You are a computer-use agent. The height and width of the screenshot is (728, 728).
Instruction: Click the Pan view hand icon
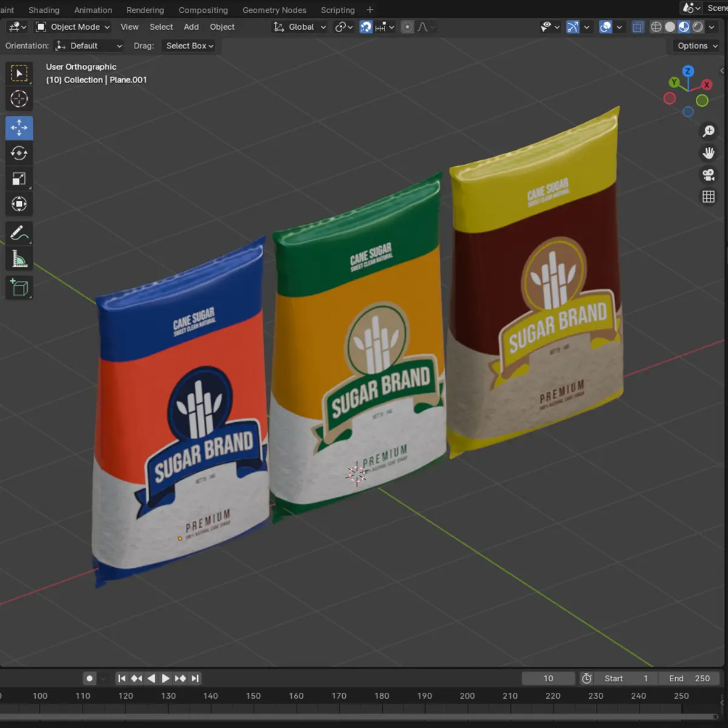709,153
